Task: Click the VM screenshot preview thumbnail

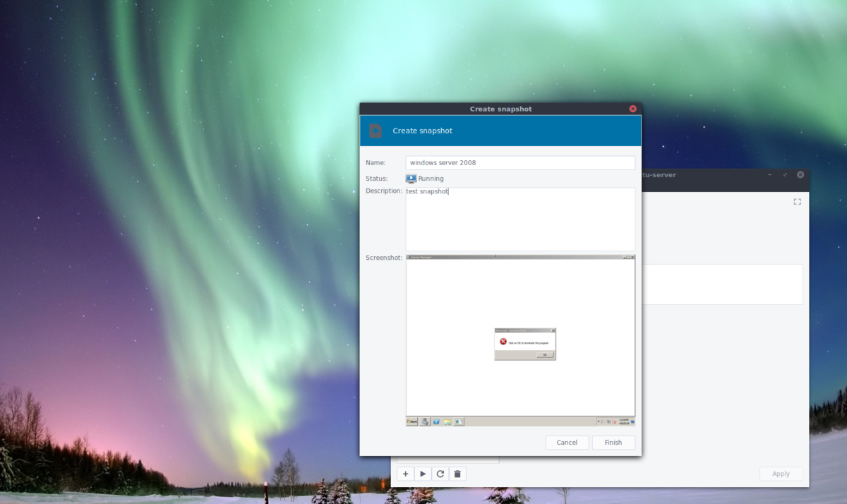Action: pos(520,340)
